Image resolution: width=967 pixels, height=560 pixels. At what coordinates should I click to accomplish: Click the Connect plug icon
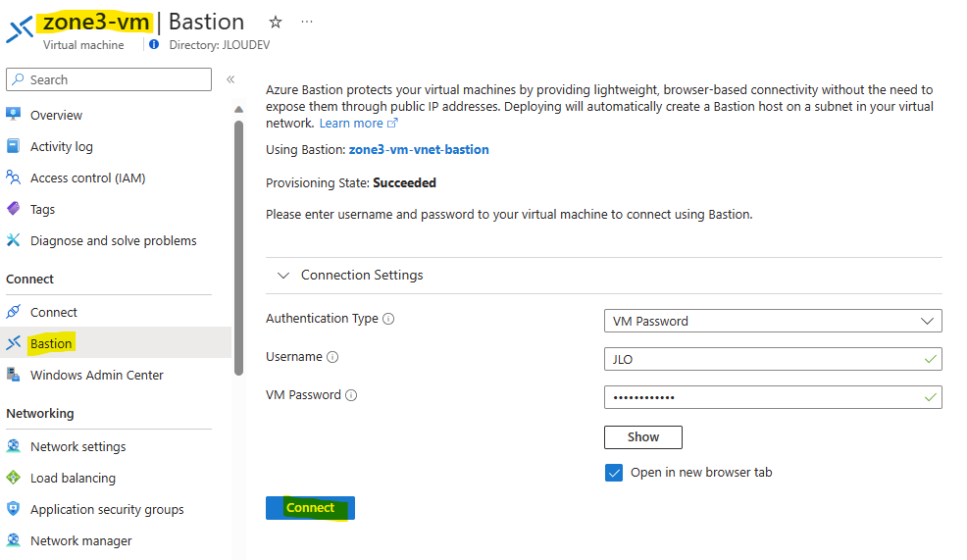click(13, 312)
